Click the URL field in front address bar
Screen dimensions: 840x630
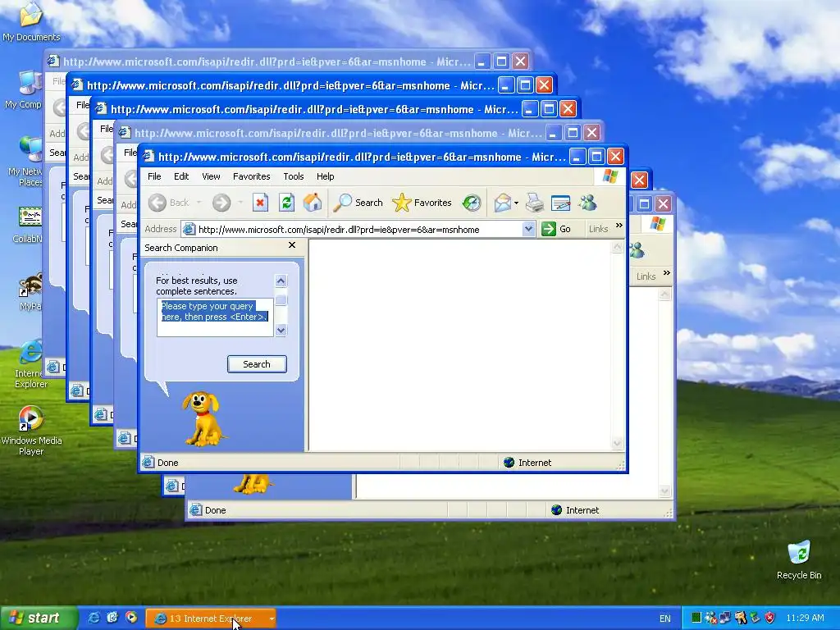tap(358, 230)
